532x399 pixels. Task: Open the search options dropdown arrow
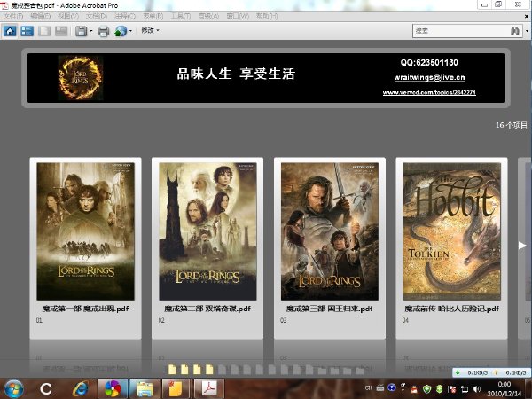pyautogui.click(x=527, y=31)
